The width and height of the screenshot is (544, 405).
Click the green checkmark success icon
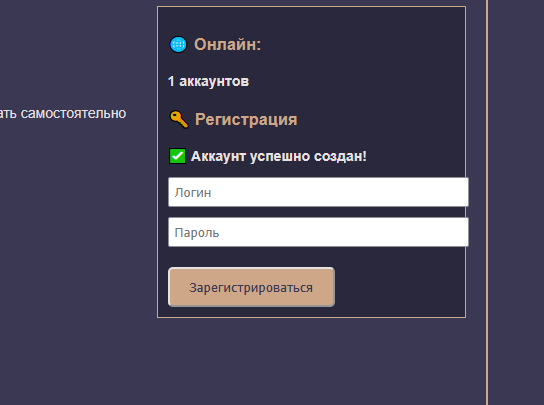click(x=177, y=156)
